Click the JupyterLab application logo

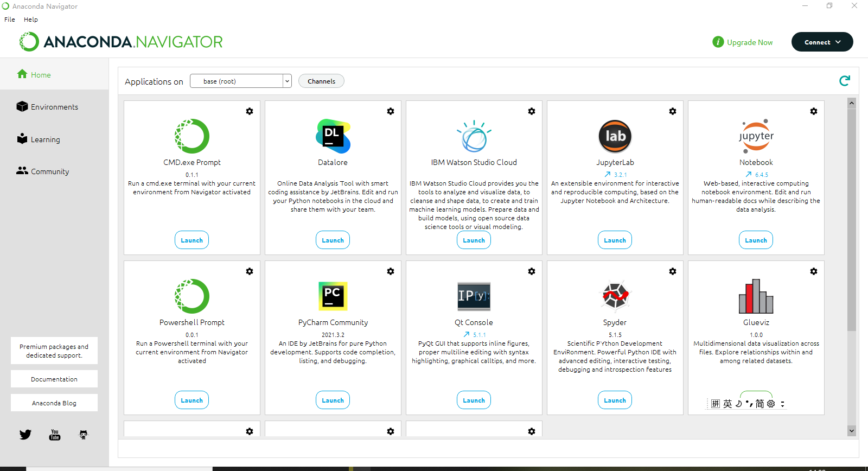(x=615, y=136)
